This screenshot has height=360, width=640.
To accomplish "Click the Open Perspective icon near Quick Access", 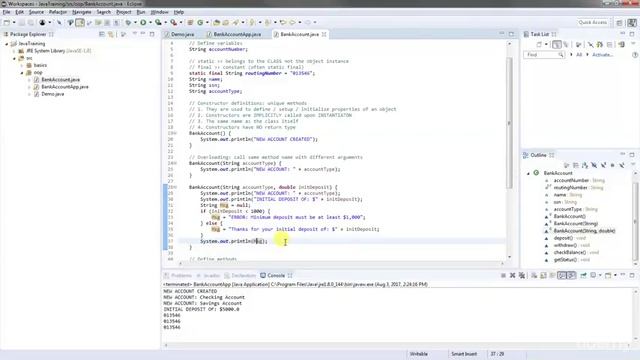I will [619, 22].
